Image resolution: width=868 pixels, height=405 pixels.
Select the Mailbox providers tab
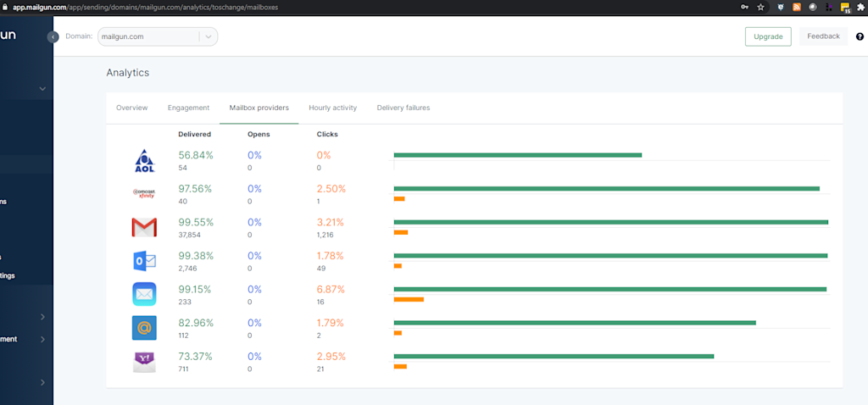(259, 108)
